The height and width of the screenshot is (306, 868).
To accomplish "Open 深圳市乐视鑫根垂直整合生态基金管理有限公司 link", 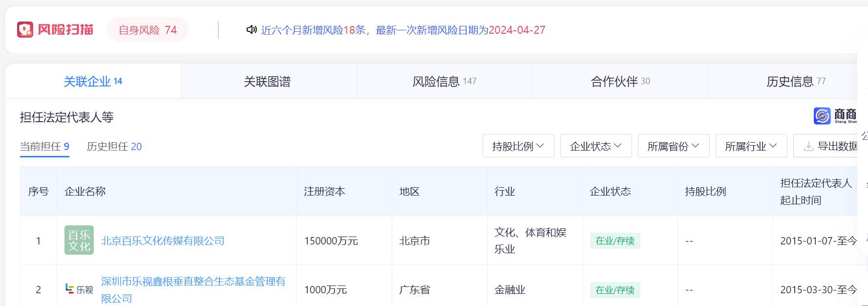I will coord(193,289).
